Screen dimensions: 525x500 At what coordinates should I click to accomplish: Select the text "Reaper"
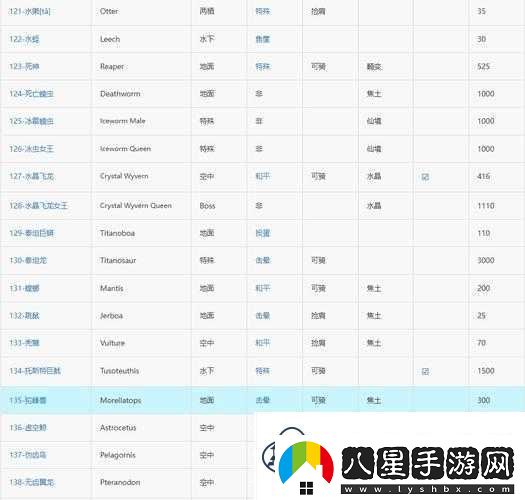point(112,67)
